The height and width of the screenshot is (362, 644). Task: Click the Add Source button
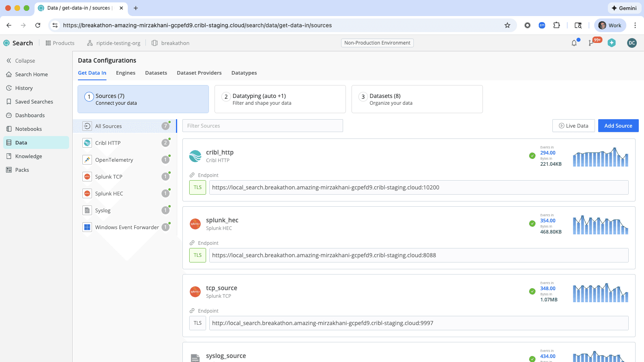[618, 126]
